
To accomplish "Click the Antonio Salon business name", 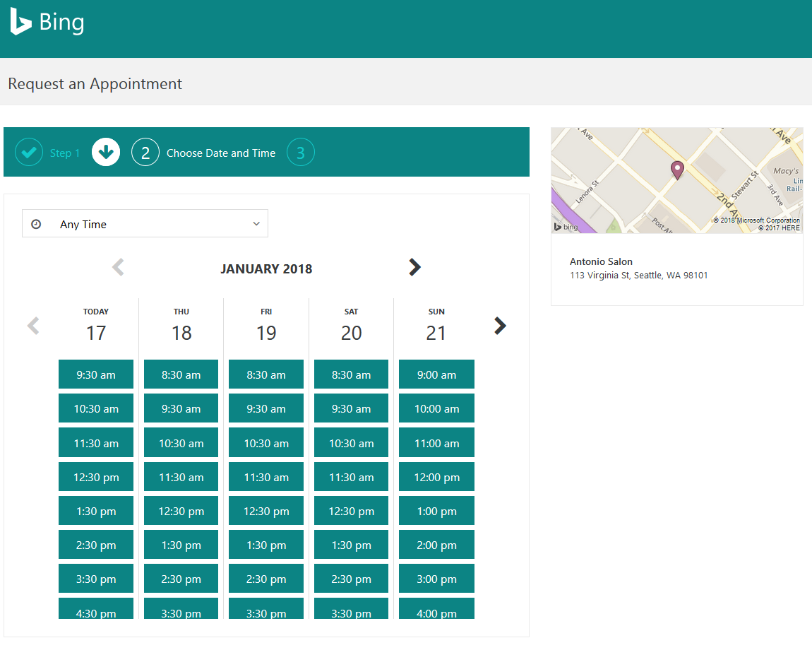I will click(601, 261).
